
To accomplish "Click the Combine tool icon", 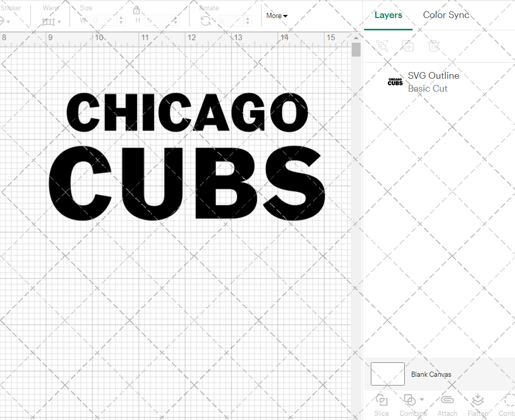I will (x=409, y=399).
